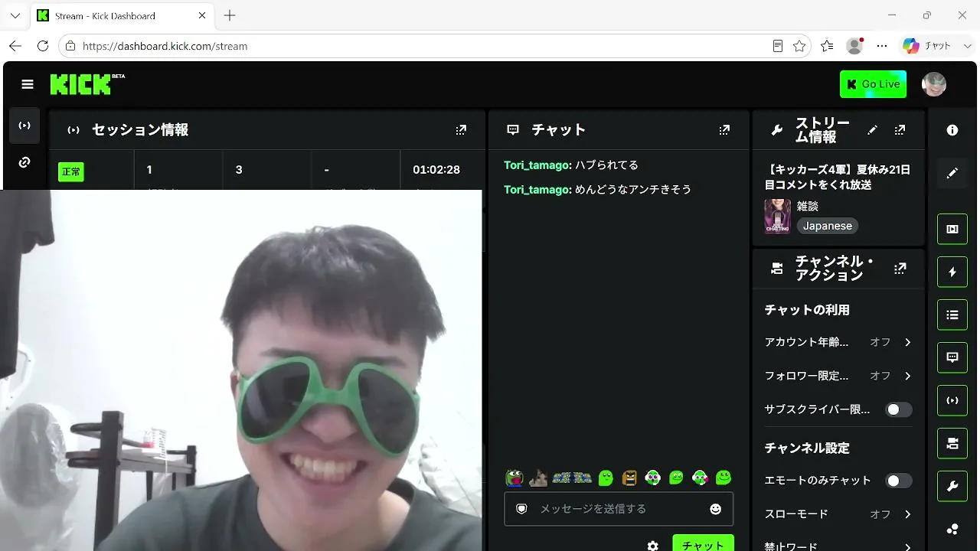Toggle the chat panel icon in right sidebar
Image resolution: width=980 pixels, height=551 pixels.
pyautogui.click(x=952, y=357)
